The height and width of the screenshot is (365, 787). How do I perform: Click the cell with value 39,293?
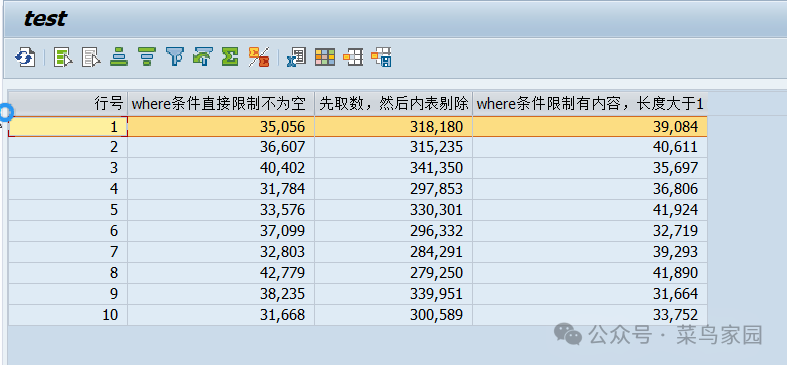tap(590, 252)
